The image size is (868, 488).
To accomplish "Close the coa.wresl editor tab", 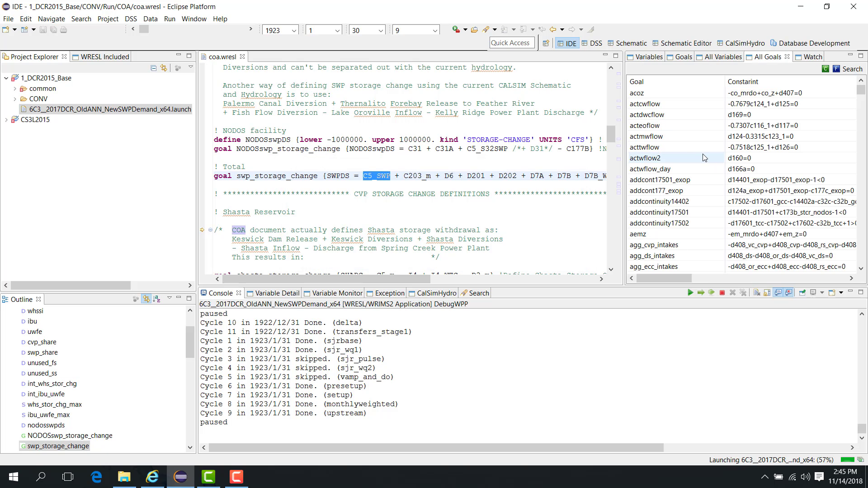I will click(242, 56).
